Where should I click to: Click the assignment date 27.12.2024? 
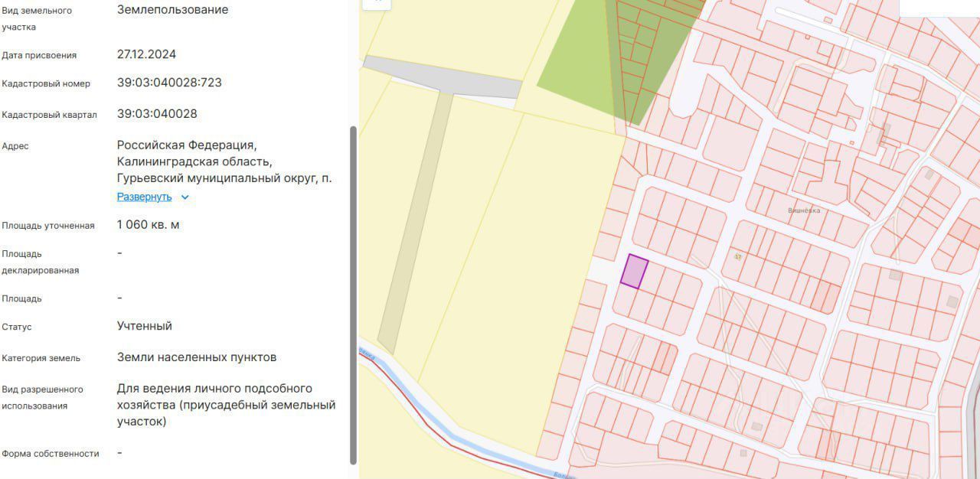tap(146, 54)
